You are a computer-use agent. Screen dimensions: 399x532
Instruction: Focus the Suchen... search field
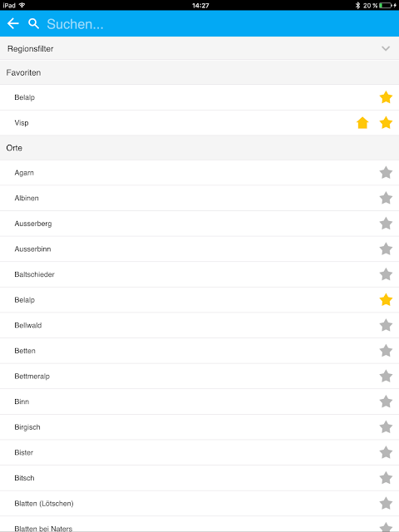[x=217, y=24]
